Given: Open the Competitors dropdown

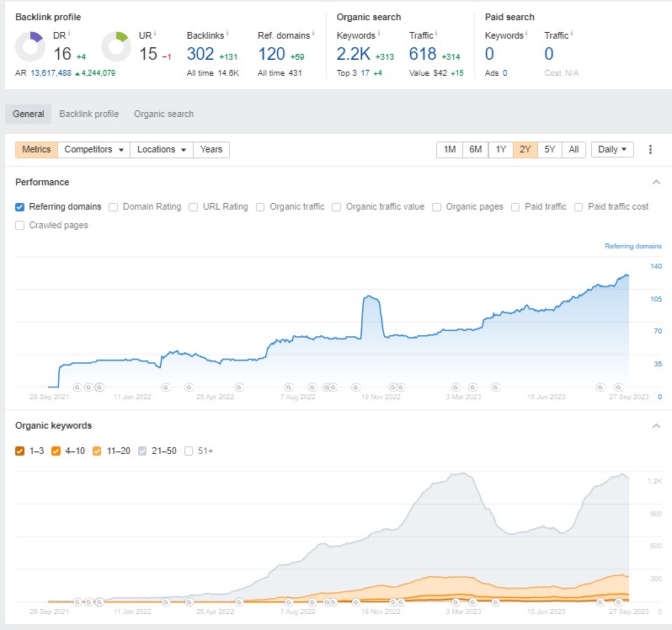Looking at the screenshot, I should point(93,150).
